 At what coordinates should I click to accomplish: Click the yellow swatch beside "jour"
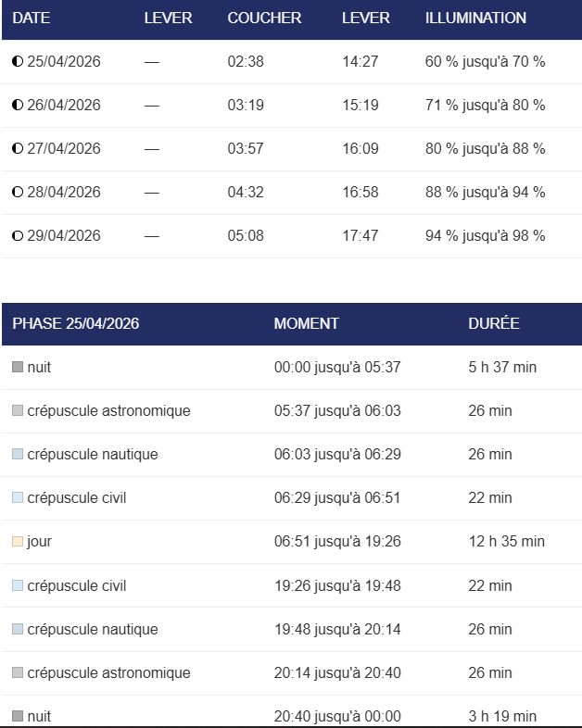pos(18,542)
